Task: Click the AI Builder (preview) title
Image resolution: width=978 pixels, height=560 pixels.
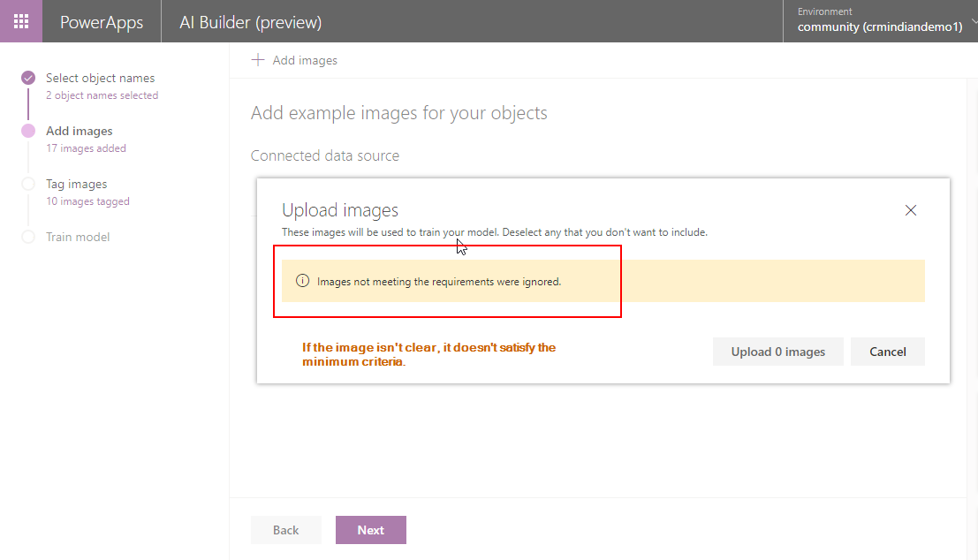Action: click(250, 22)
